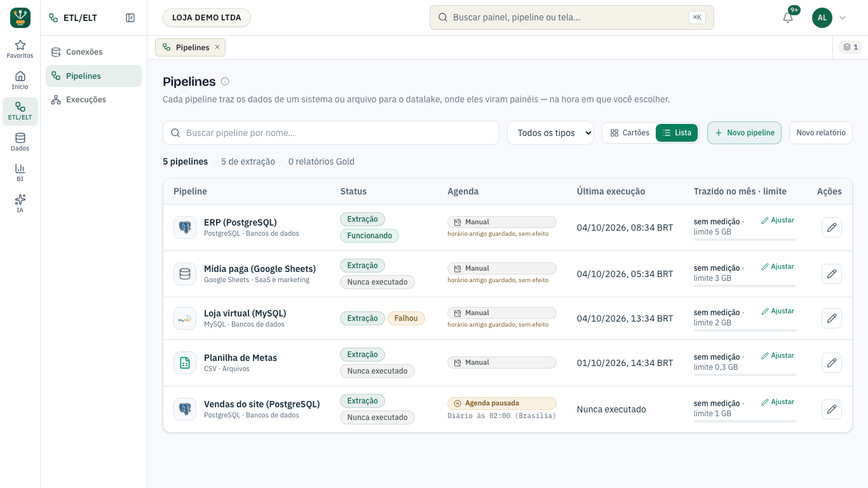Open the LOJA DEMO LTDA company selector
This screenshot has height=488, width=868.
207,18
